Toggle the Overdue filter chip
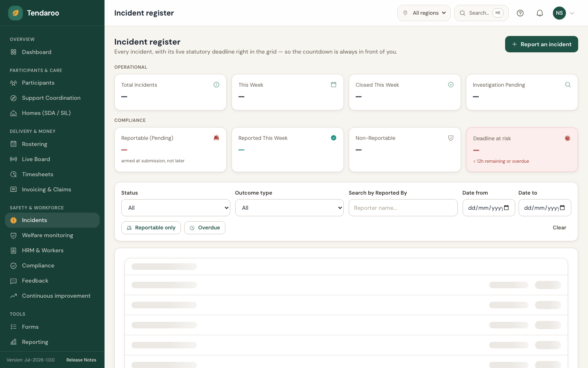 pyautogui.click(x=205, y=228)
